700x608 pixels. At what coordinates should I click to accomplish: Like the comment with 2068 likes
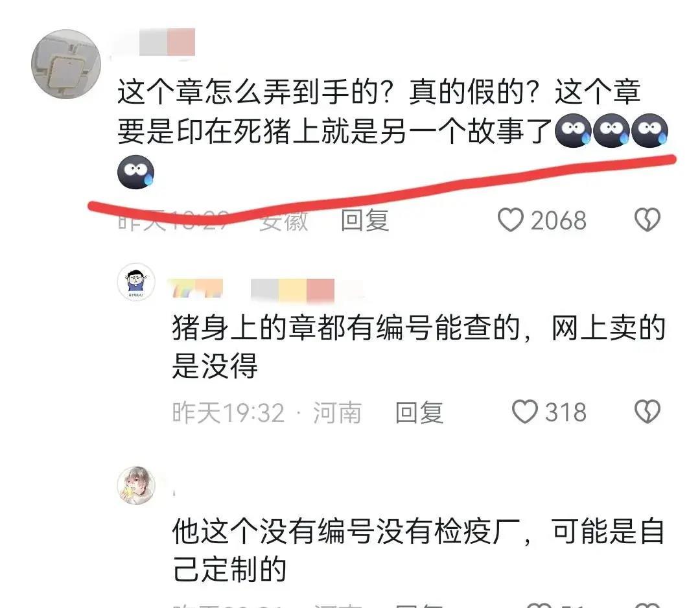click(510, 220)
